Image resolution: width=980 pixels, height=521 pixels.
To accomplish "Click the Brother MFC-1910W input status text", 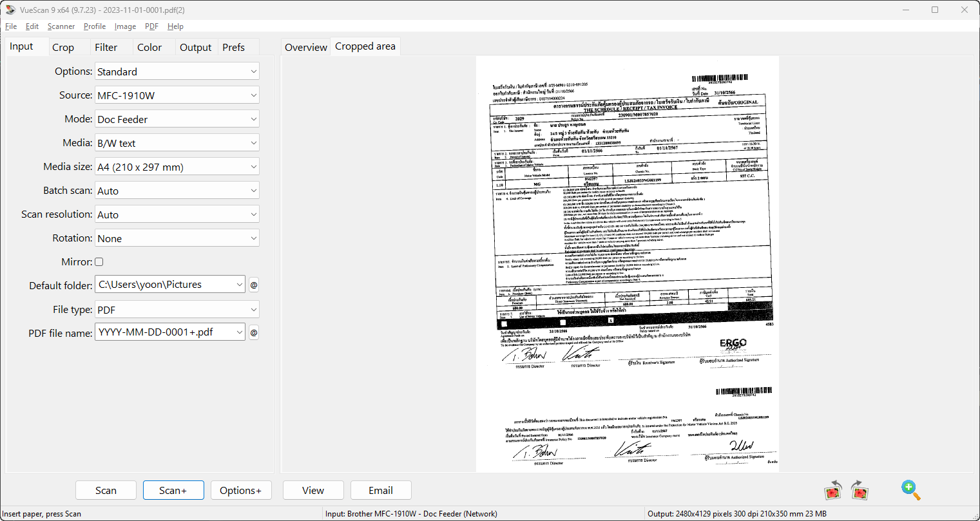I will click(411, 514).
